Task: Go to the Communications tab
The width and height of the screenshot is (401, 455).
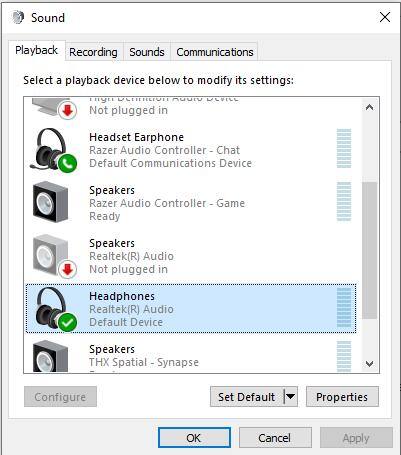Action: (x=215, y=52)
